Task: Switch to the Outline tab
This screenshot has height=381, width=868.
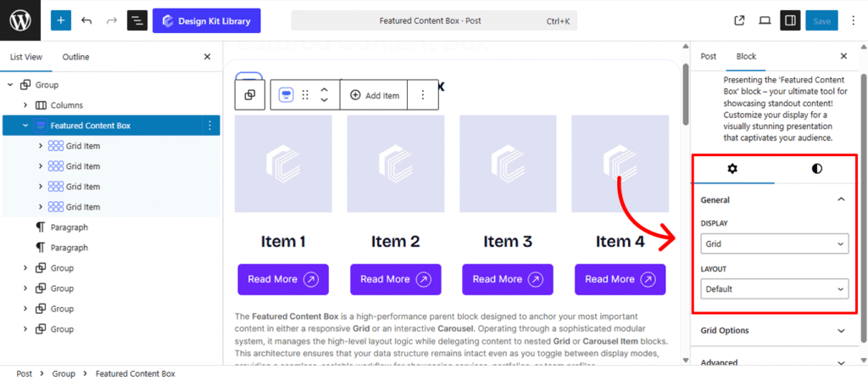Action: point(75,57)
